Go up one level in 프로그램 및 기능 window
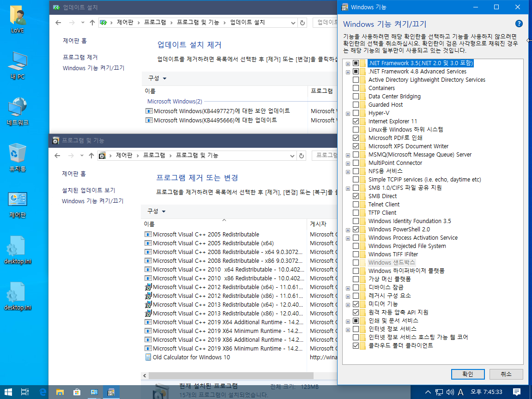 click(x=91, y=155)
